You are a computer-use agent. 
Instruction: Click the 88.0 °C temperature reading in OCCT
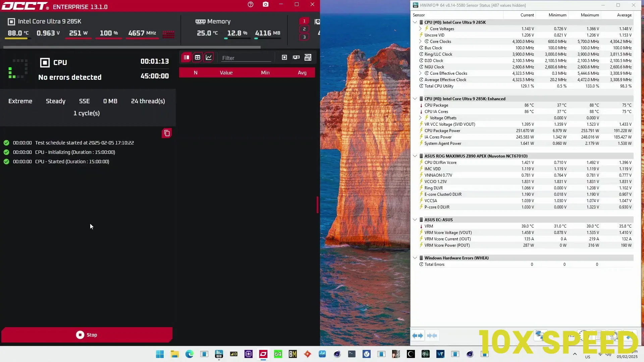point(18,33)
